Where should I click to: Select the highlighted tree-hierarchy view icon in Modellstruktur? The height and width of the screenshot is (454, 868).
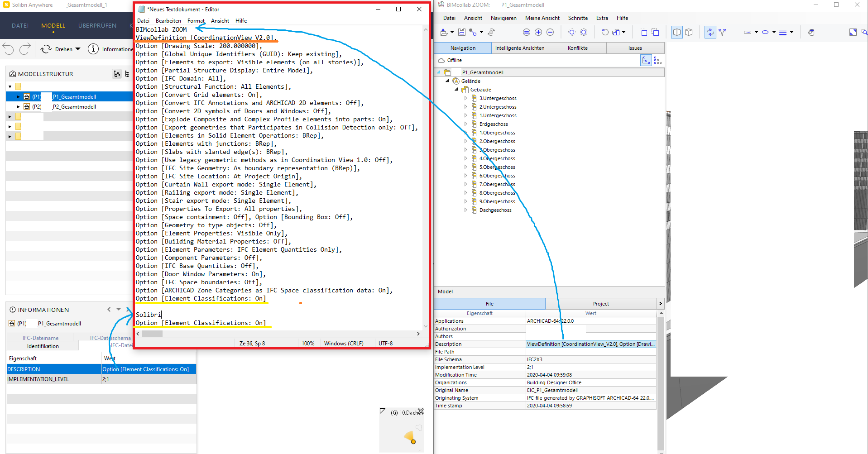117,74
